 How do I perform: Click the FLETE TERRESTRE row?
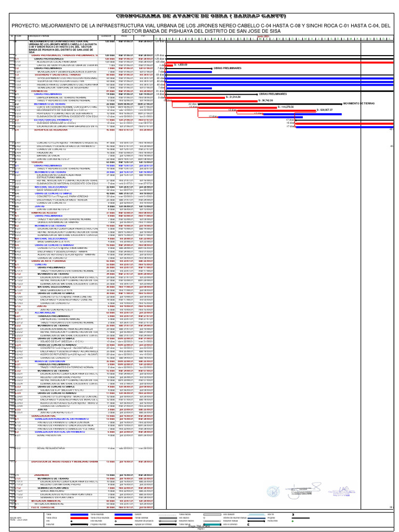click(x=82, y=507)
